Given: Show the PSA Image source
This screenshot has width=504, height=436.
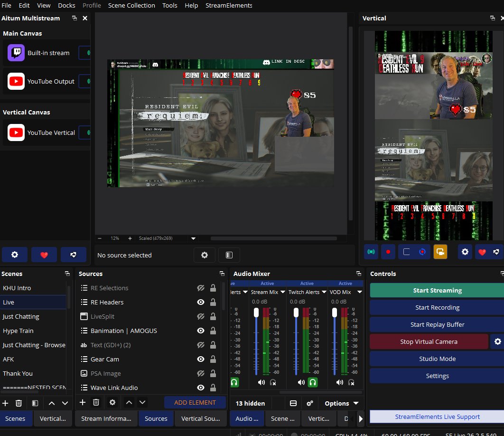Looking at the screenshot, I should coord(201,373).
